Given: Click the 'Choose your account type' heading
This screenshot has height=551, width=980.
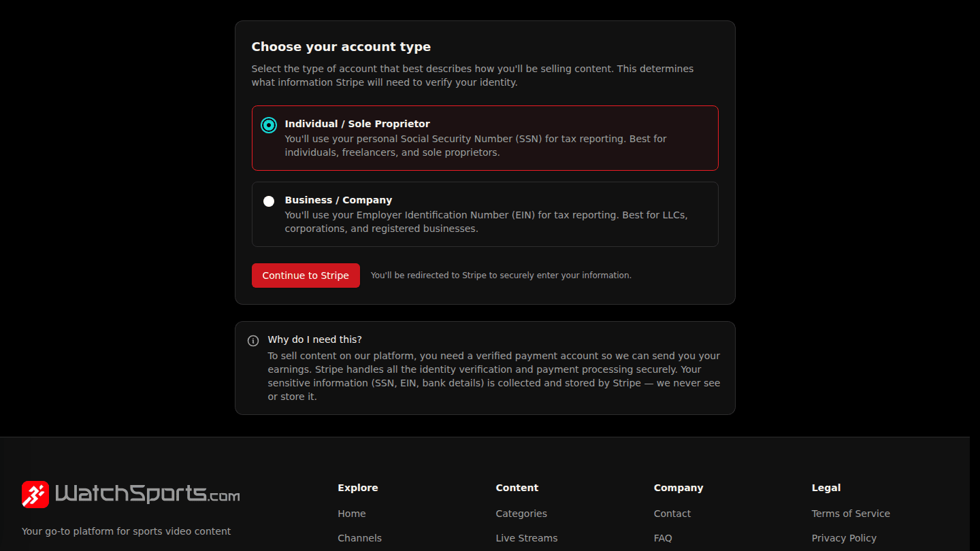Looking at the screenshot, I should click(x=341, y=47).
